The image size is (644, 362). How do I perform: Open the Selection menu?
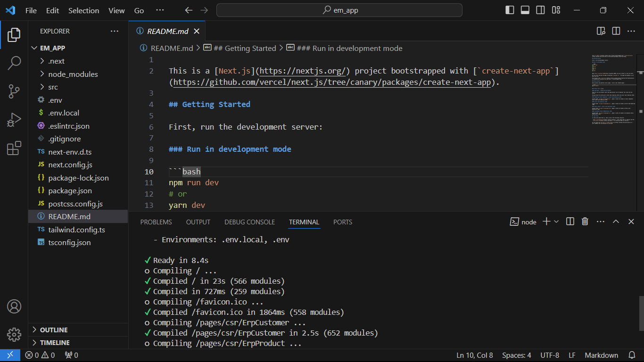tap(84, 10)
